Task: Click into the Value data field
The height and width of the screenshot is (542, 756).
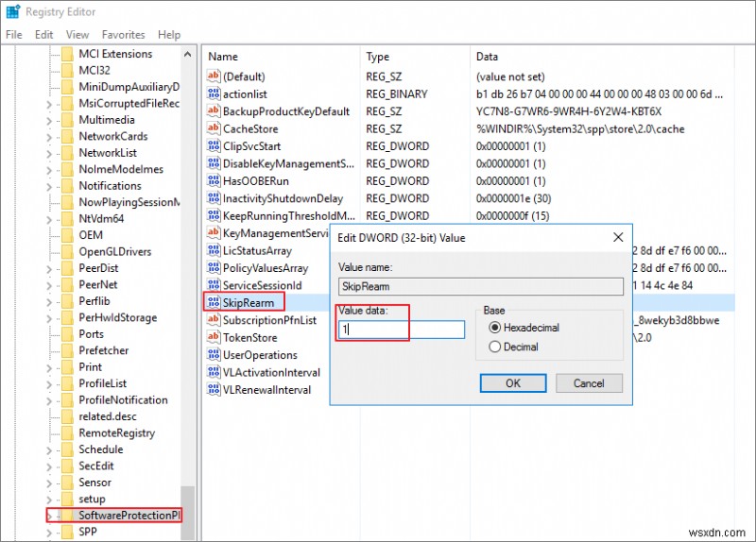Action: coord(402,330)
